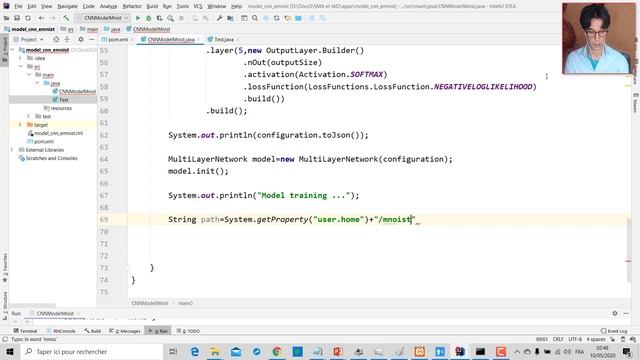Open the Event Log
Image resolution: width=640 pixels, height=360 pixels.
614,331
